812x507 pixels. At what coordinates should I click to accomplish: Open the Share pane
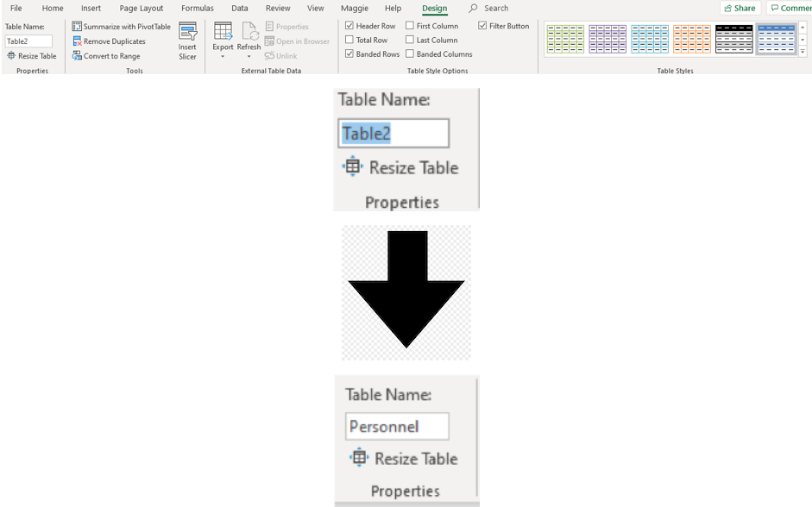click(x=739, y=8)
